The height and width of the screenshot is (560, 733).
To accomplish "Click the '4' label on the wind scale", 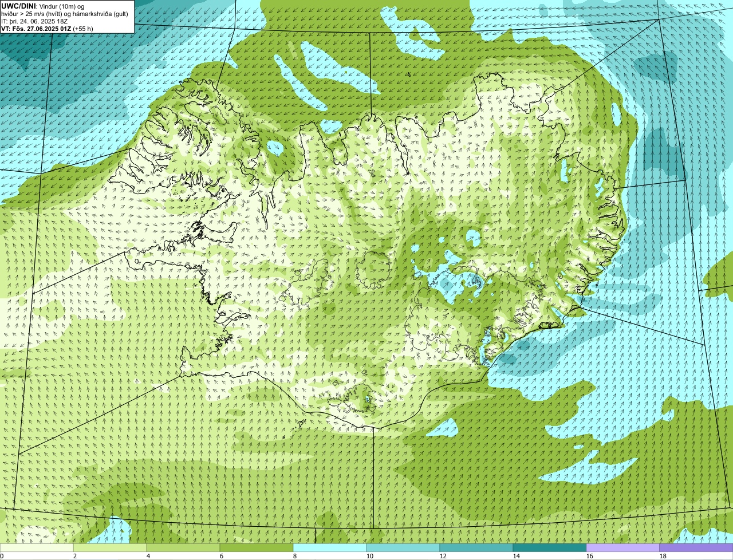I will point(148,556).
